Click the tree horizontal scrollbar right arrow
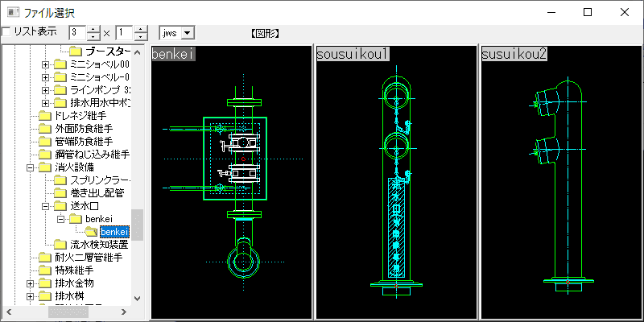 tap(124, 312)
